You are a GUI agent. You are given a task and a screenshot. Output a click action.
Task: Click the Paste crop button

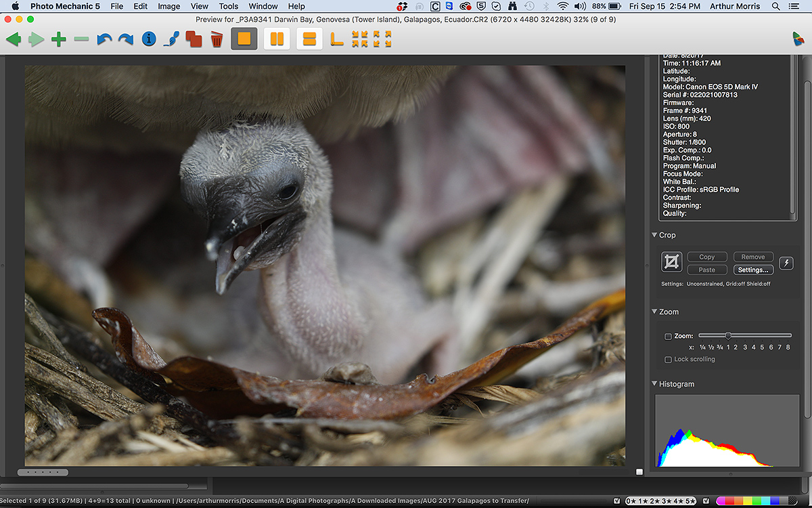pos(707,270)
